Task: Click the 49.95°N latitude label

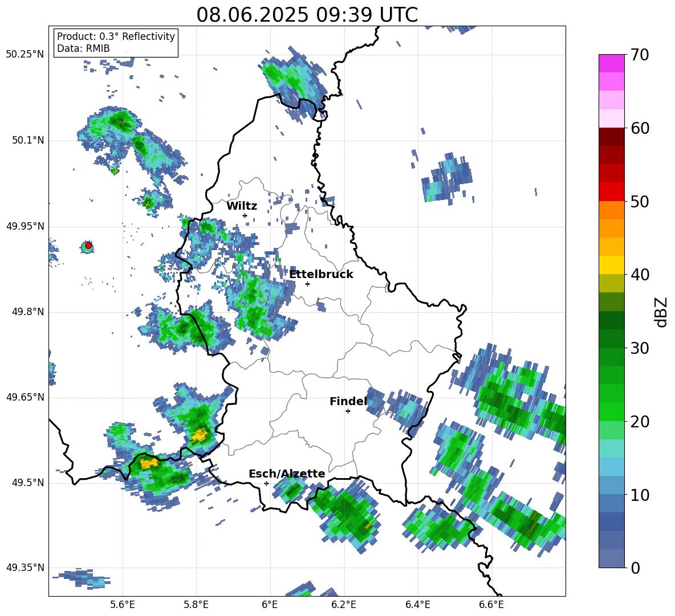Action: pos(25,226)
